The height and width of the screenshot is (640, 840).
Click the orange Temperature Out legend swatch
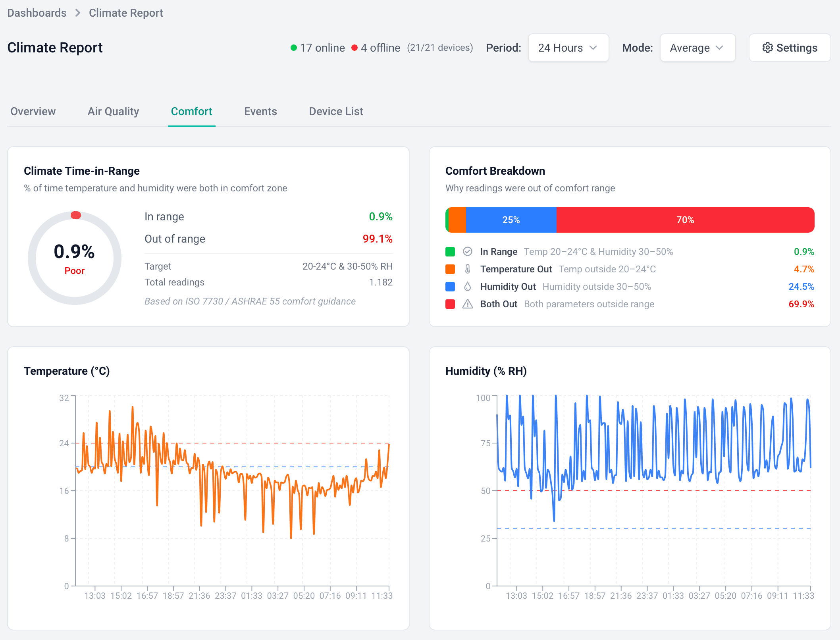click(450, 269)
